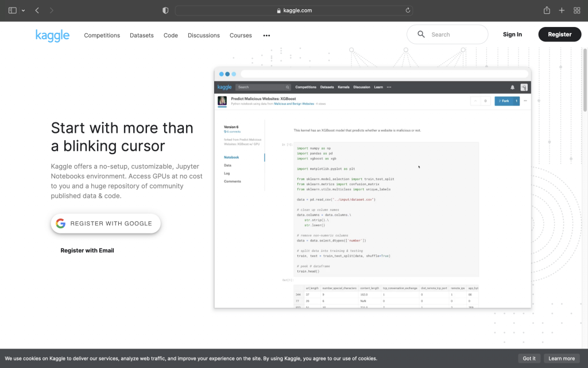The width and height of the screenshot is (588, 368).
Task: Click the notebook preview screenshot image
Action: coord(373,188)
